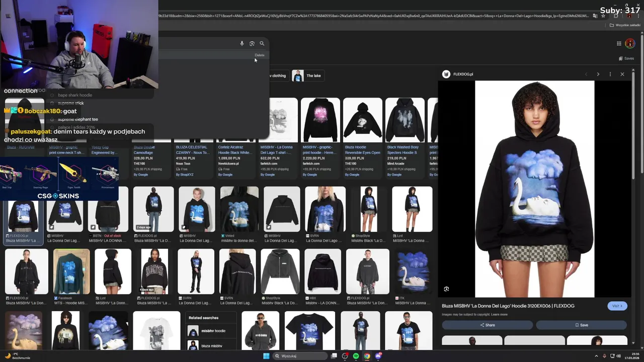Go to next image in preview panel
The image size is (644, 362).
pos(598,74)
